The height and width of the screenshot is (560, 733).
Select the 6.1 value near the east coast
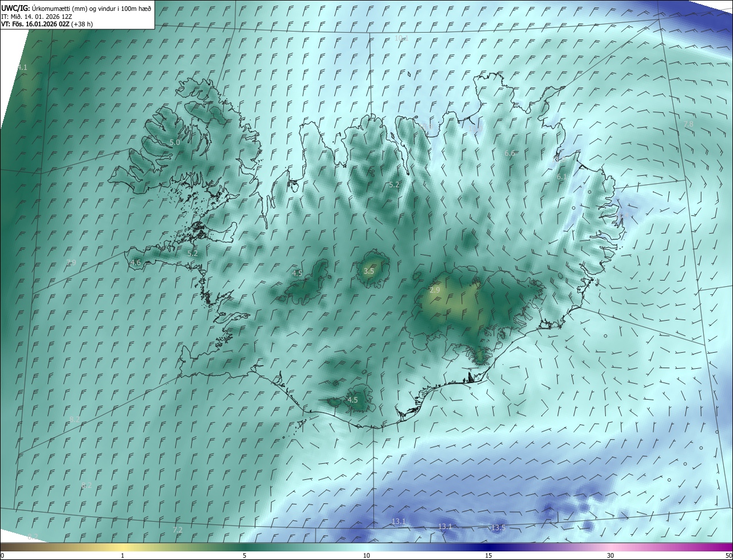pos(562,177)
